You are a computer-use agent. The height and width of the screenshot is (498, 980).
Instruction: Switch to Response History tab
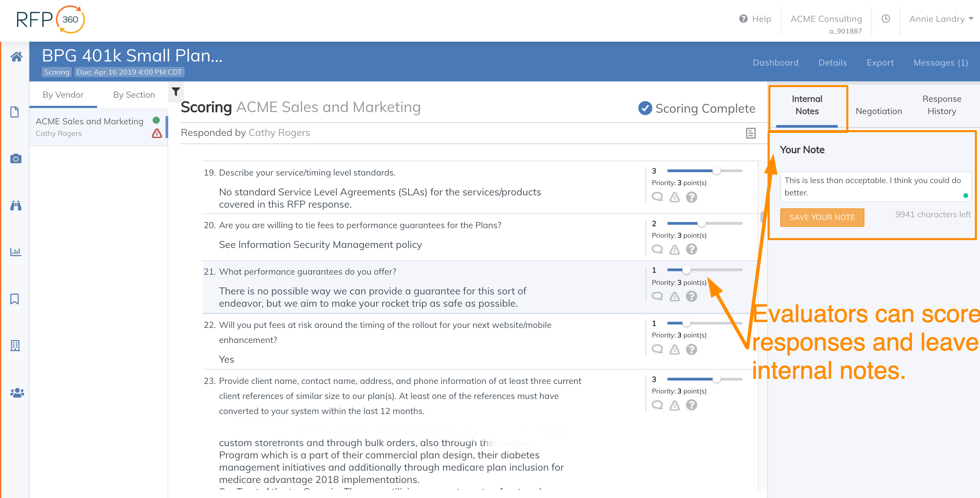942,105
